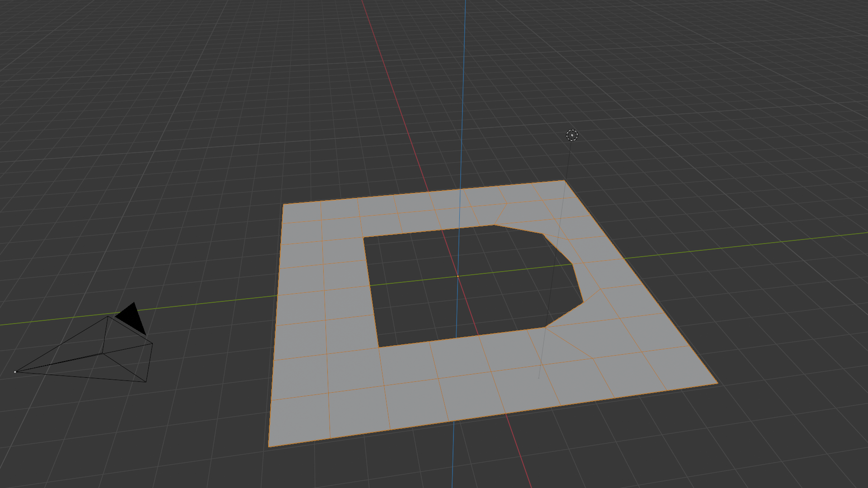Click the far-right corner of the plane
868x488 pixels.
click(x=564, y=181)
